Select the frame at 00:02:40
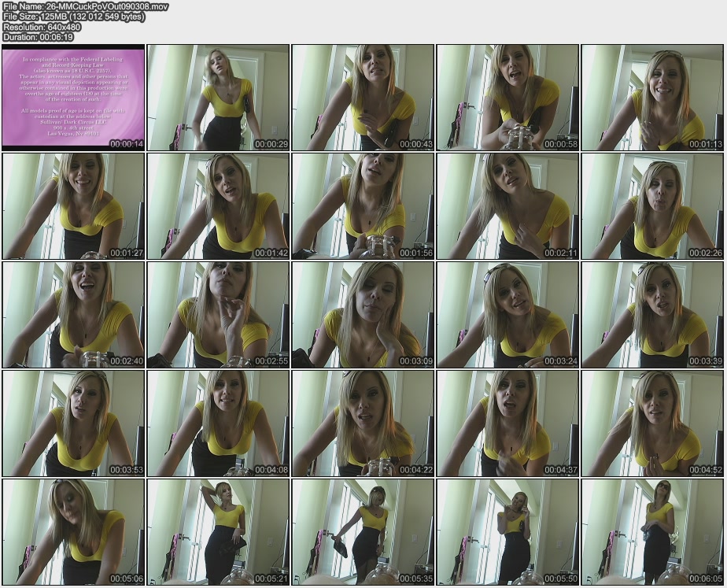The image size is (727, 588). (73, 315)
